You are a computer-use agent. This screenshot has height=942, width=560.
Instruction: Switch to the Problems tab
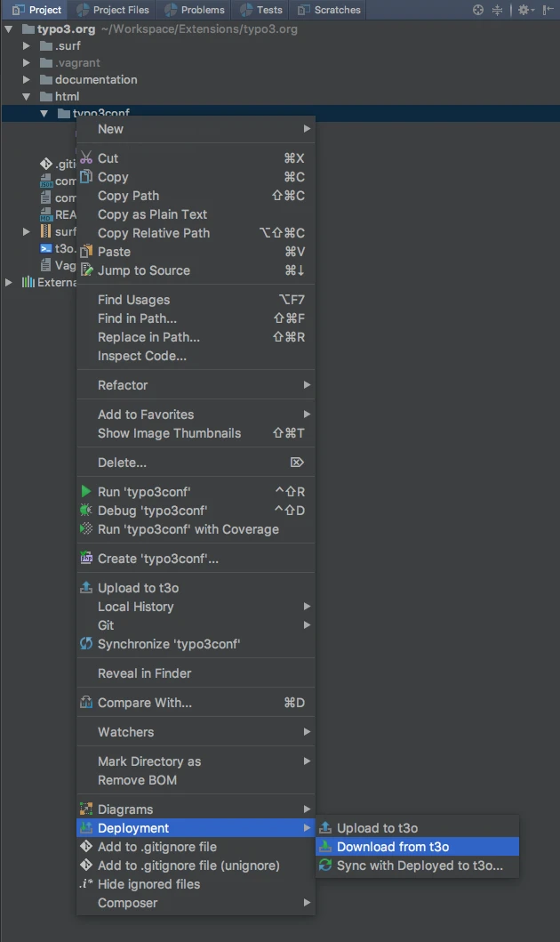195,10
